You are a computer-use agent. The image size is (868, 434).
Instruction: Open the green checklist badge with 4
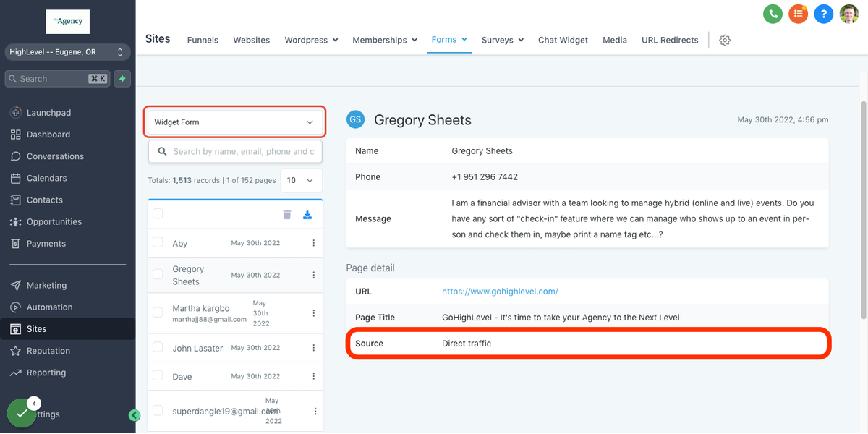[22, 413]
